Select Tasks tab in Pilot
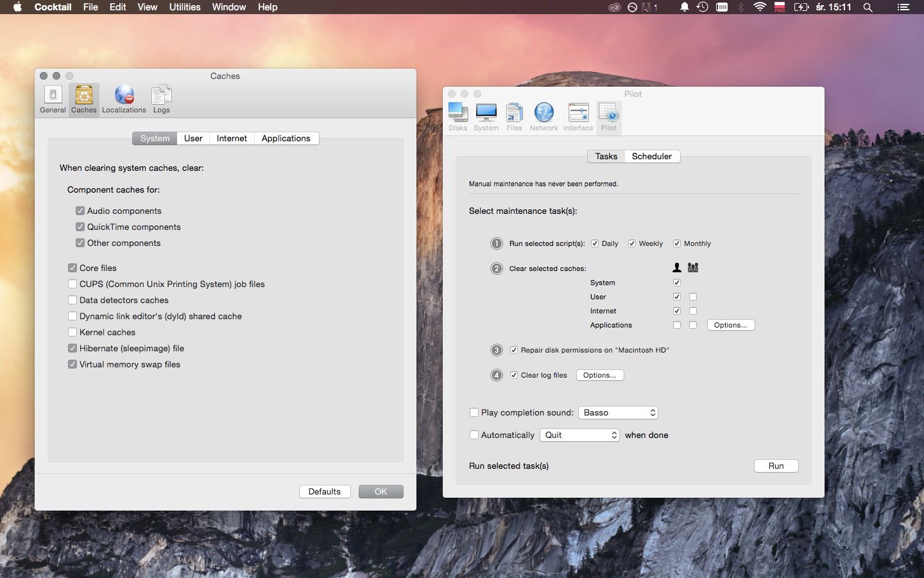 click(x=606, y=156)
